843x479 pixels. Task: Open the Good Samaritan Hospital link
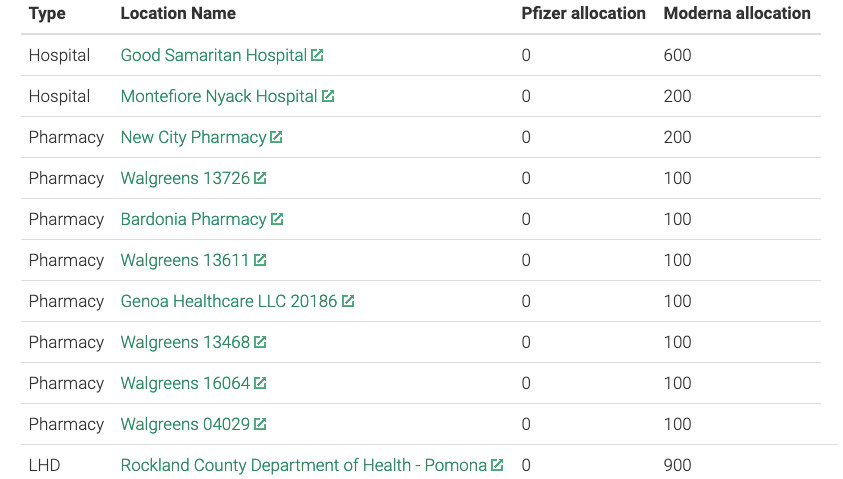[214, 56]
